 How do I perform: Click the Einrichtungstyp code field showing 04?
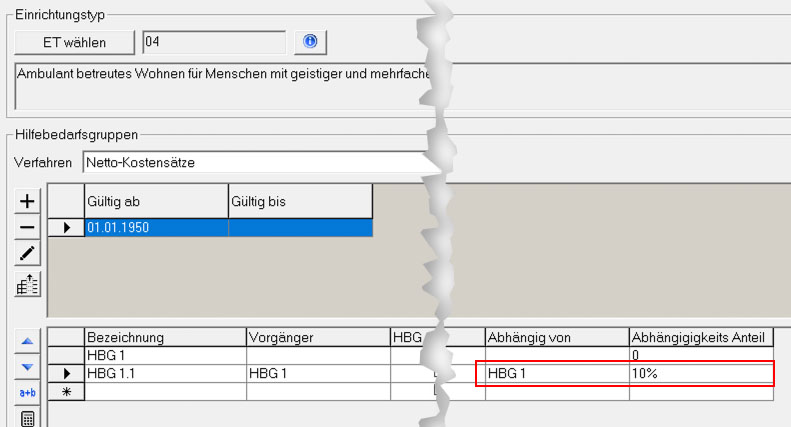pos(212,42)
